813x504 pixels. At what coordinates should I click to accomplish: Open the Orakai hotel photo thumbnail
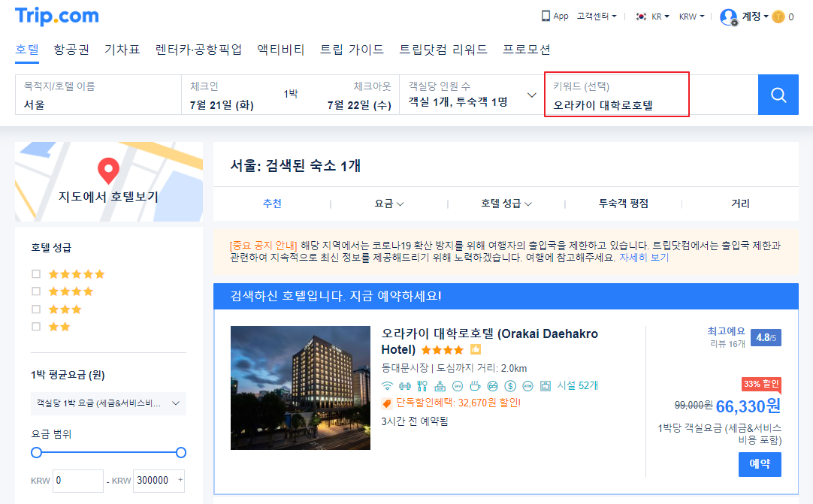(x=301, y=388)
